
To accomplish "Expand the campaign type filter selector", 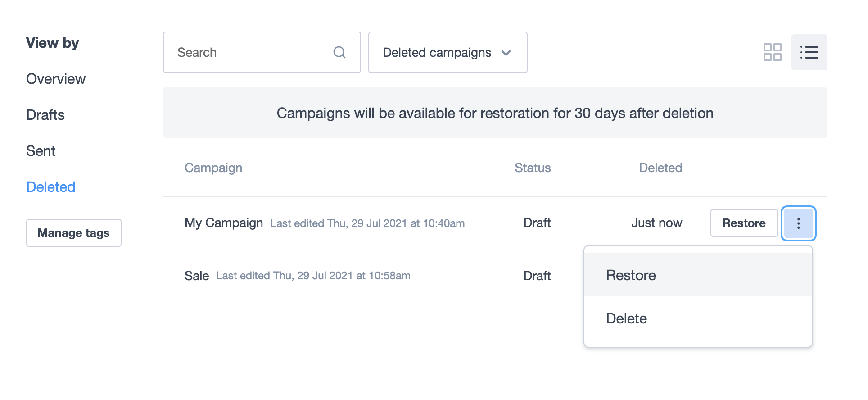I will pyautogui.click(x=447, y=52).
